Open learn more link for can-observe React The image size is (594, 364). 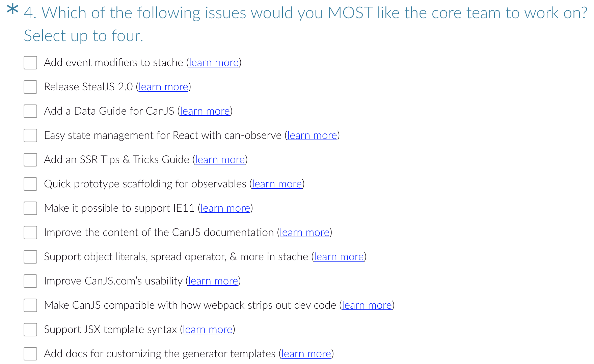click(x=312, y=135)
